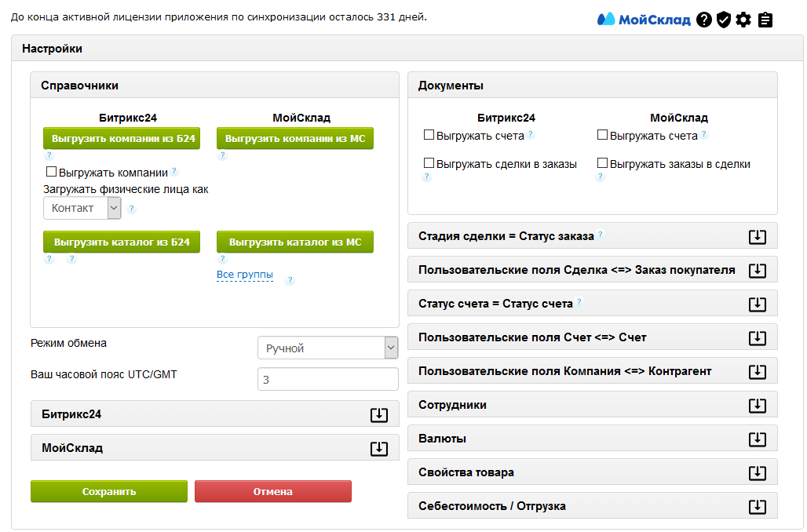
Task: Enable the Выгружать компании checkbox
Action: click(52, 172)
